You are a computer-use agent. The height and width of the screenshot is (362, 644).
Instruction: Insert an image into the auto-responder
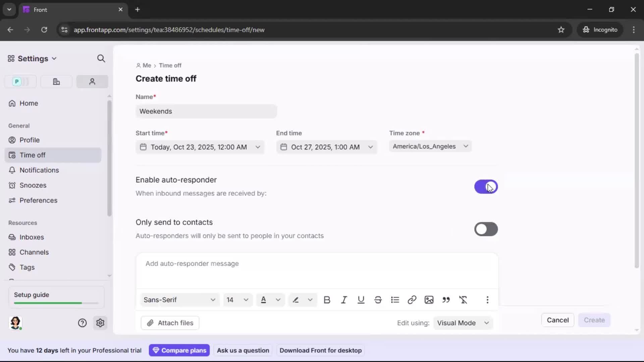point(429,300)
